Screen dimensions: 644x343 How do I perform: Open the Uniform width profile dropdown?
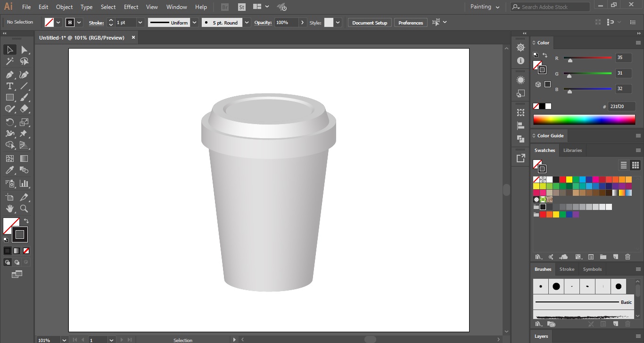[x=194, y=22]
